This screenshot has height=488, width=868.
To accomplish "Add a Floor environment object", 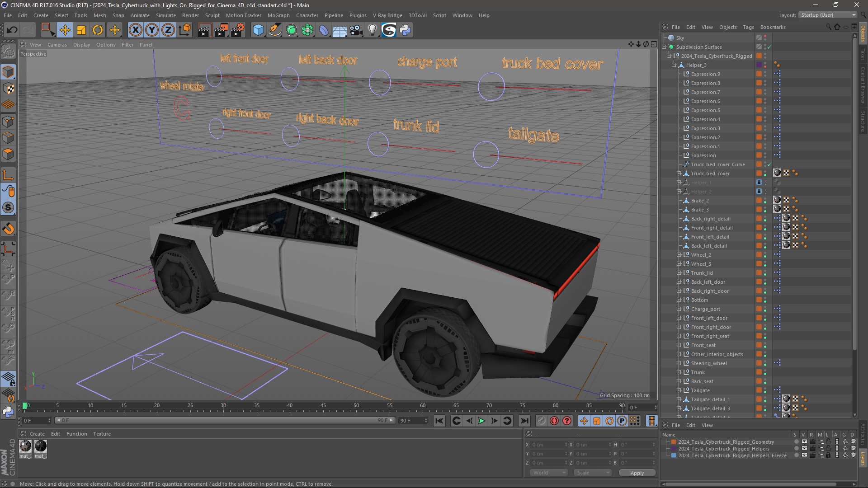I will pos(340,30).
